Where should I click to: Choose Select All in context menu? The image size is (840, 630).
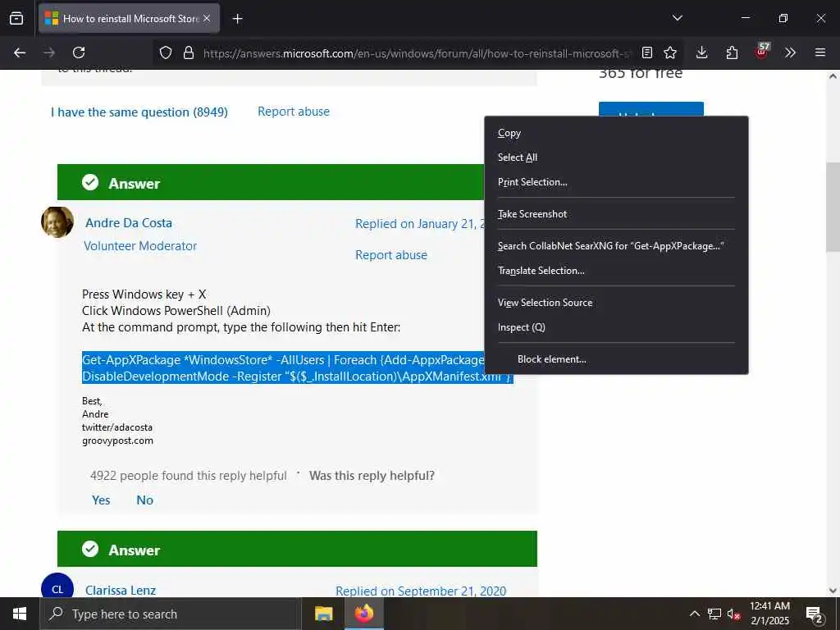616,157
